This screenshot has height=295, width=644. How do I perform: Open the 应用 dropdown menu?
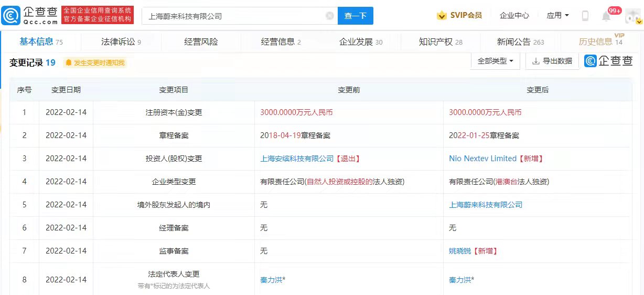pyautogui.click(x=557, y=16)
